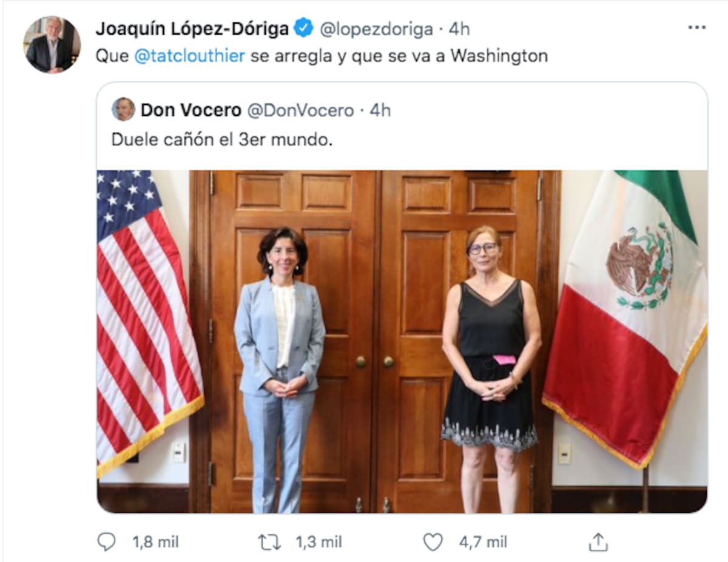Click the blue verified badge
Image resolution: width=728 pixels, height=562 pixels.
click(x=303, y=28)
